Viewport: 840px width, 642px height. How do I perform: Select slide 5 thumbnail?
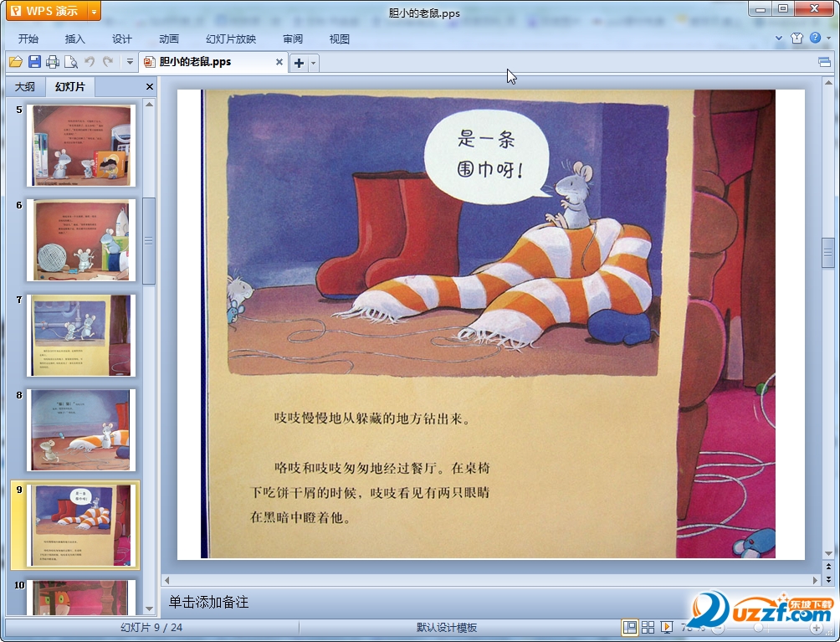(81, 146)
